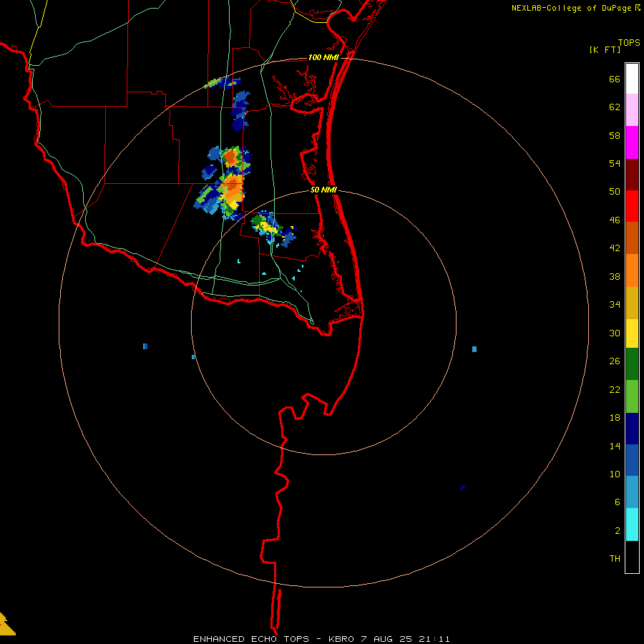
Task: Click the 54 legend value
Action: point(615,163)
